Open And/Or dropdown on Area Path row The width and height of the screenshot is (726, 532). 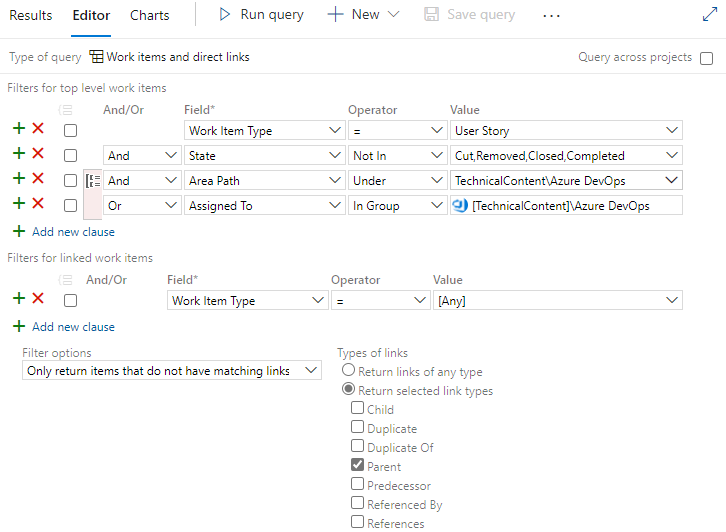(x=142, y=181)
